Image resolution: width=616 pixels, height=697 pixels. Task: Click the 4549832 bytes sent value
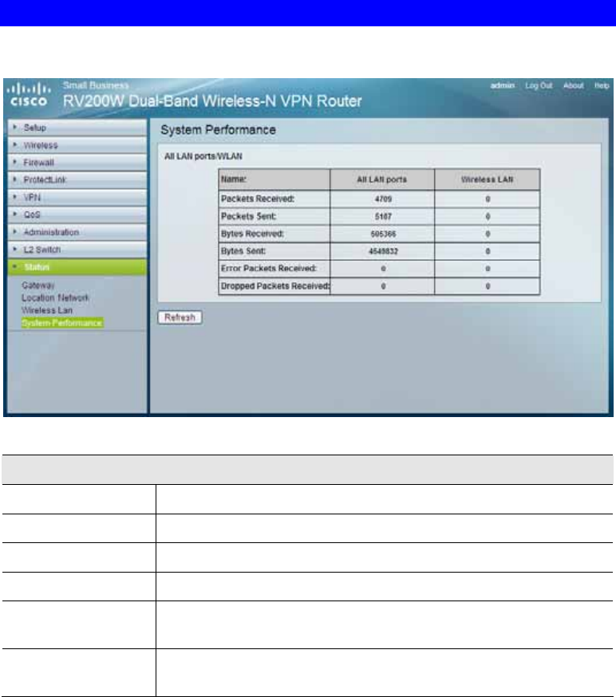[383, 251]
